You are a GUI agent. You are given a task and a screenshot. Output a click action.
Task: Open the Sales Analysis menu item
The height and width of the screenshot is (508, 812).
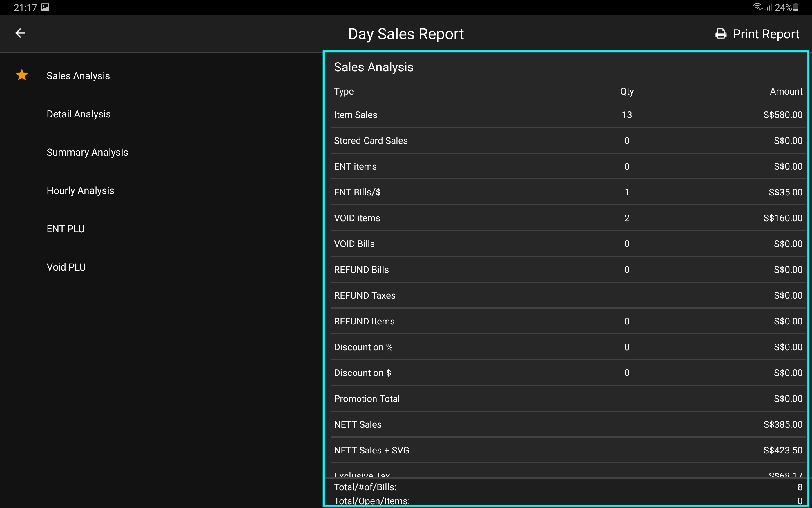78,76
